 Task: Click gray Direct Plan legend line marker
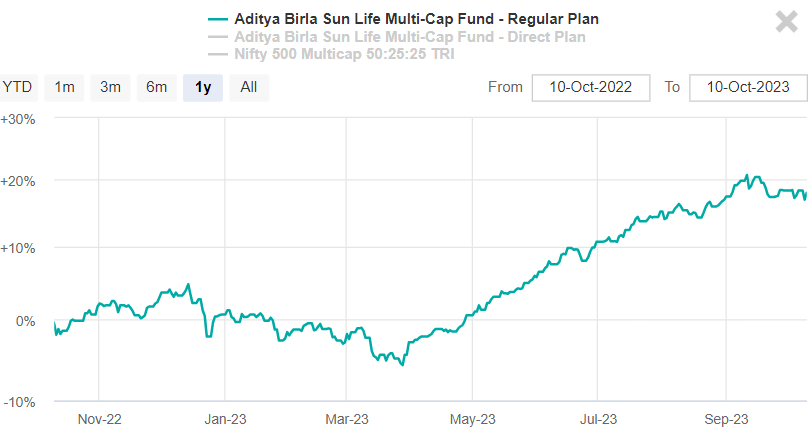point(217,37)
